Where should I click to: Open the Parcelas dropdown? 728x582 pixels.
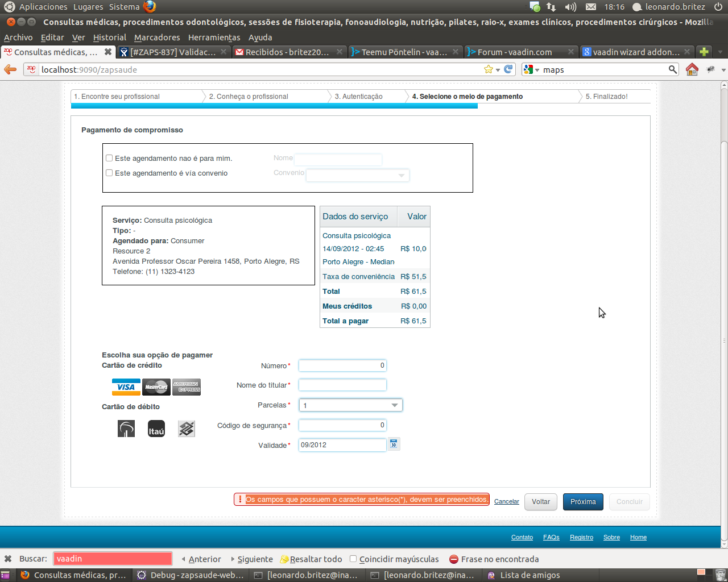394,405
